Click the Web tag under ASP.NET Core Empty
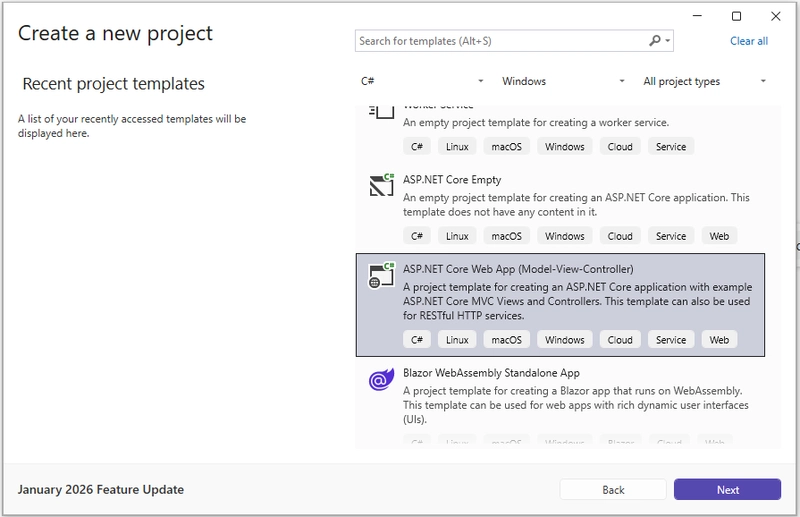Viewport: 800px width, 517px height. (719, 236)
